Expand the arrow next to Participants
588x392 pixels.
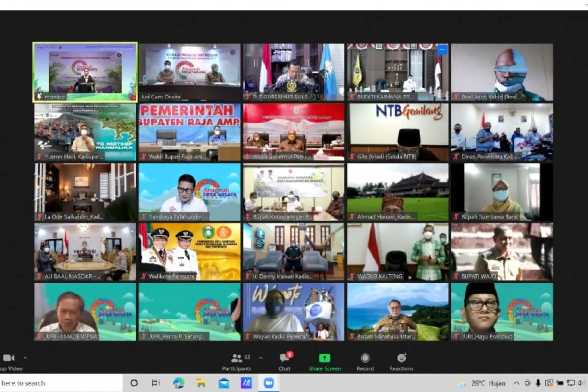261,358
